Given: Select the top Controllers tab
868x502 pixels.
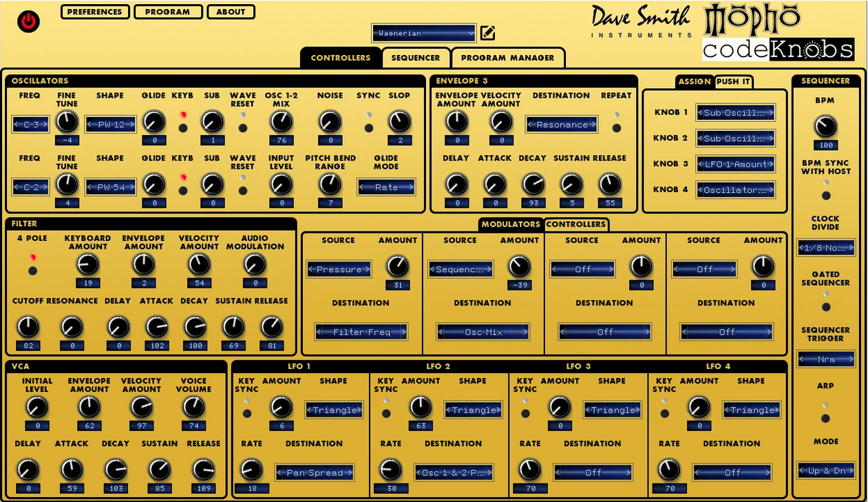Looking at the screenshot, I should point(341,58).
